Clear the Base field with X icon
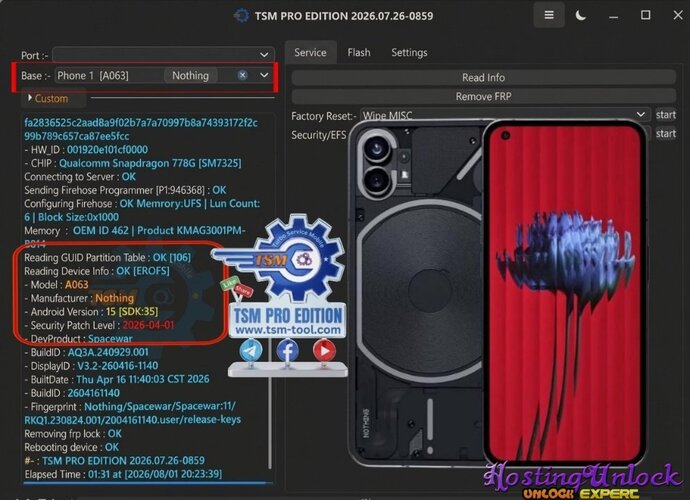 (x=242, y=75)
